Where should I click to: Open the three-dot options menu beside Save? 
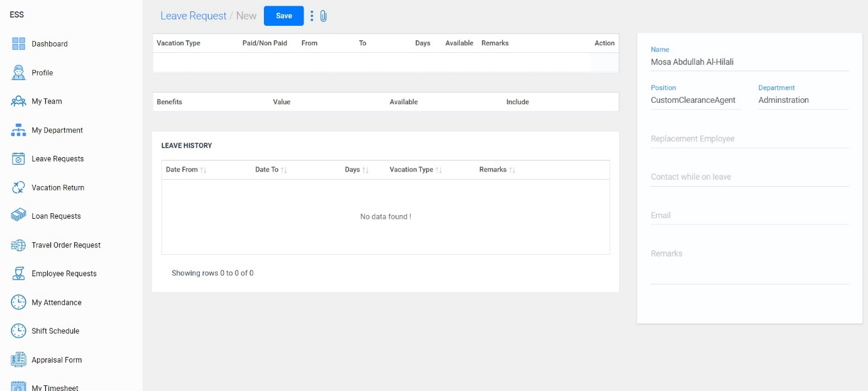coord(312,16)
